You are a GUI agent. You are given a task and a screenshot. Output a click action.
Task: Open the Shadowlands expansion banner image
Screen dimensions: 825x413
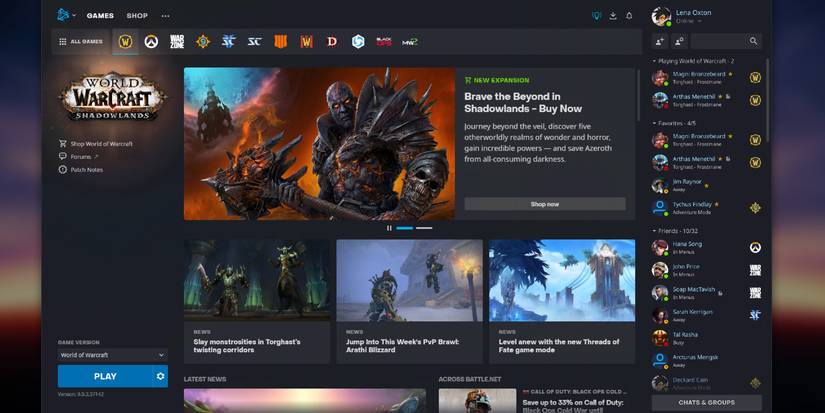pos(319,144)
